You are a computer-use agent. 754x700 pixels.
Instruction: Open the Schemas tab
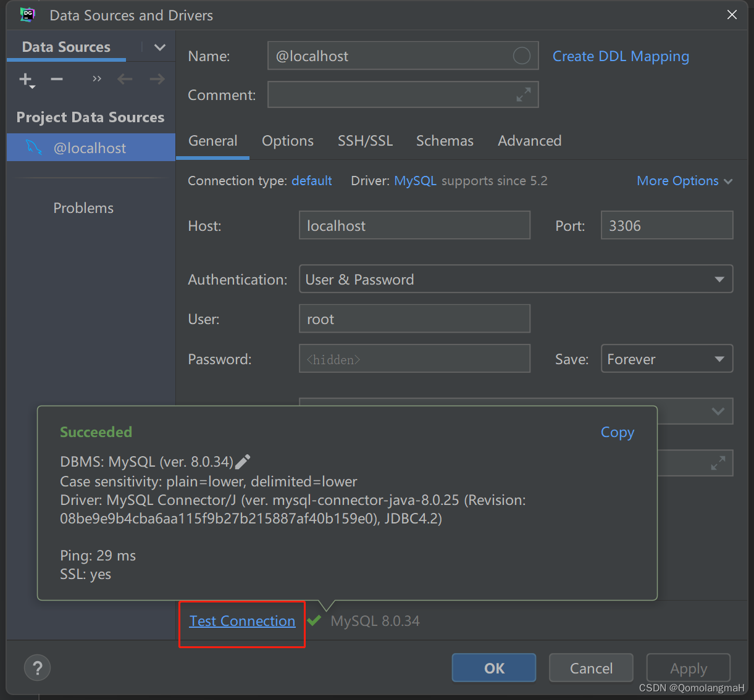pyautogui.click(x=445, y=141)
